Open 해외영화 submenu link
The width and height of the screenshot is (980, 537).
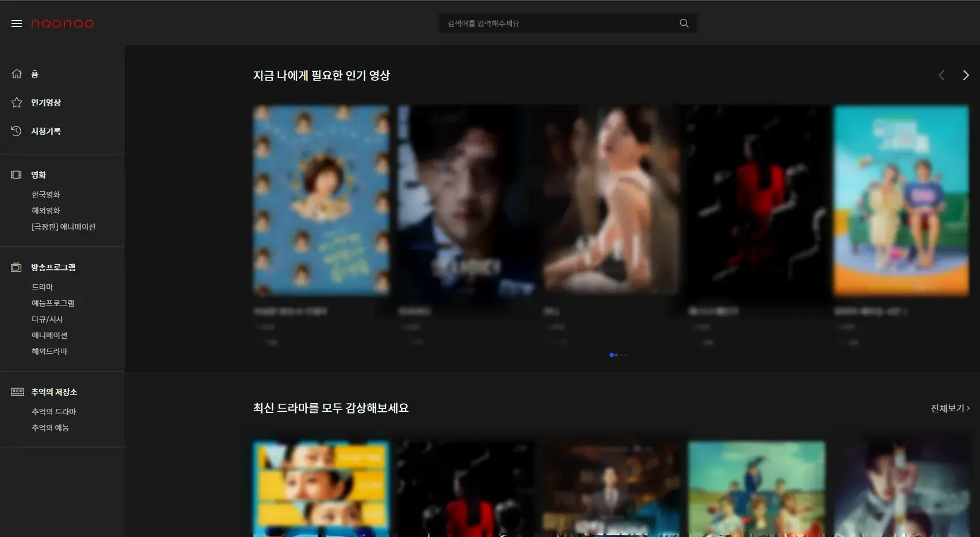46,211
